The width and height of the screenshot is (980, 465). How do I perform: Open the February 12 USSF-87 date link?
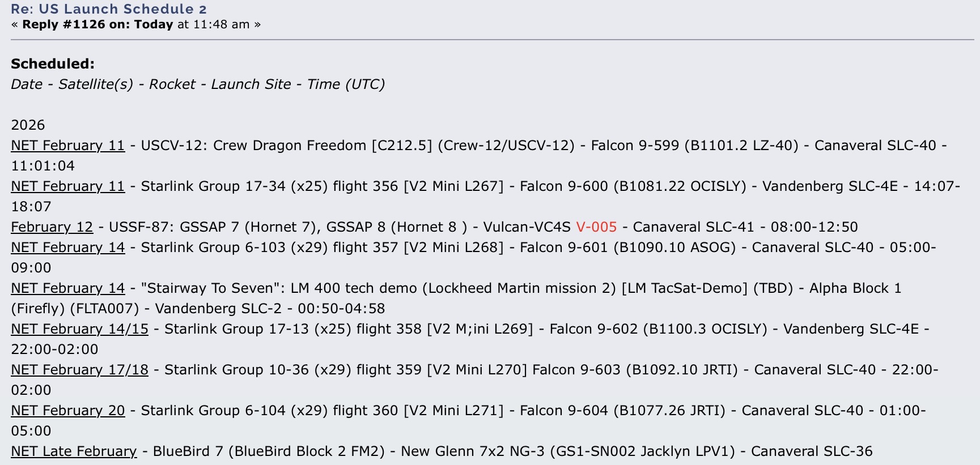click(52, 227)
